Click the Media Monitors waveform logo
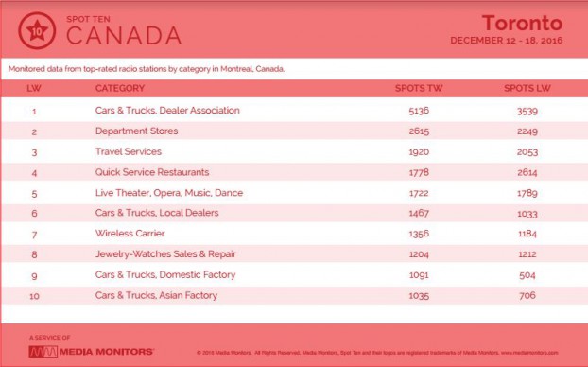Screen dimensions: 588x367 (x=43, y=352)
